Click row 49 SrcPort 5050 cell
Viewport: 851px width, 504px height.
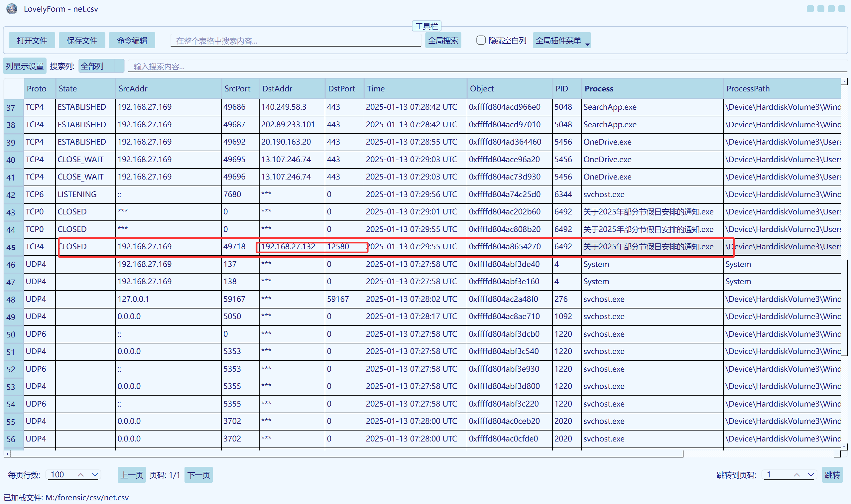[x=240, y=316]
